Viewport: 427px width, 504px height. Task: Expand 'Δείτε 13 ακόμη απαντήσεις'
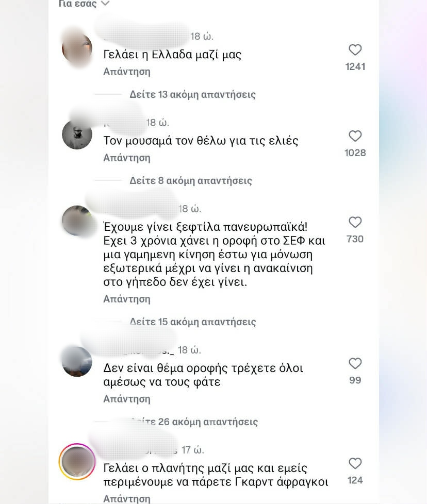click(x=192, y=94)
